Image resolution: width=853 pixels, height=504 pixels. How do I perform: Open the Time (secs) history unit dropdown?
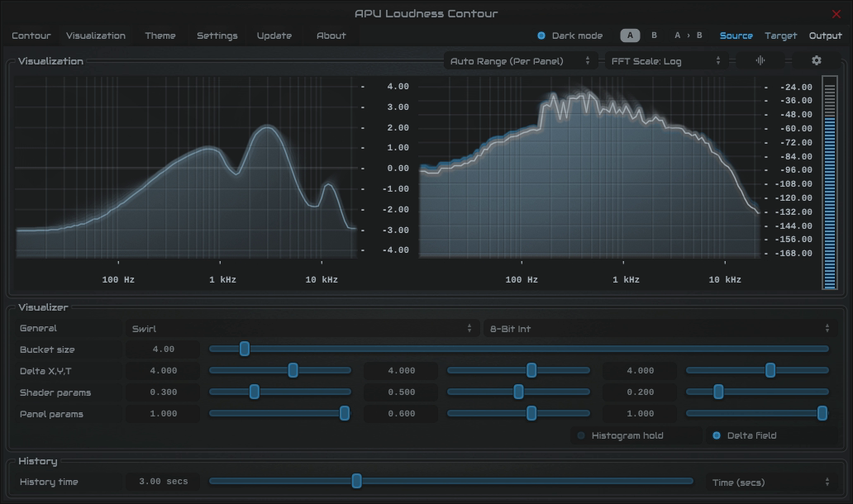[770, 483]
